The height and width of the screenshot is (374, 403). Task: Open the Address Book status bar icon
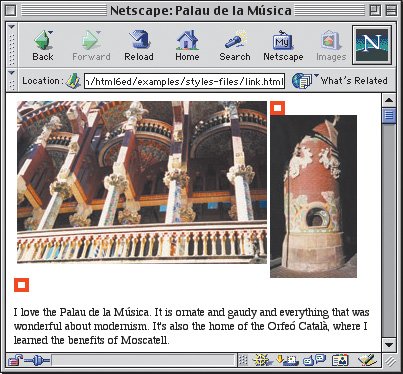pos(340,360)
